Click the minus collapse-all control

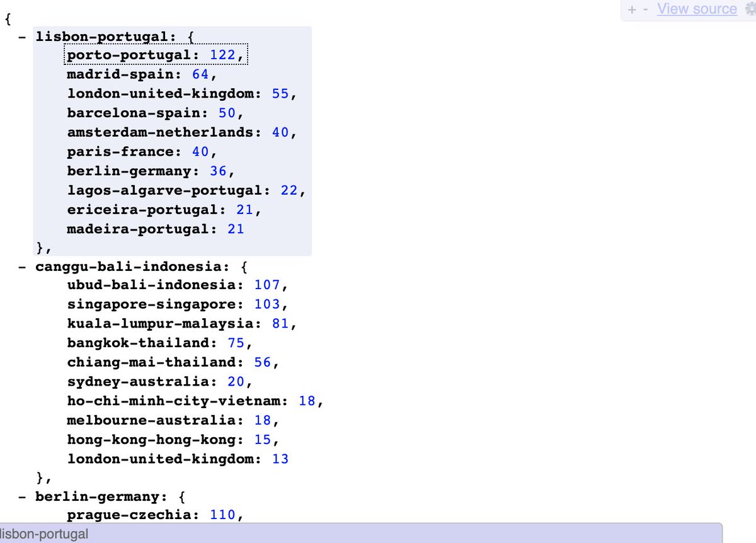(x=646, y=10)
